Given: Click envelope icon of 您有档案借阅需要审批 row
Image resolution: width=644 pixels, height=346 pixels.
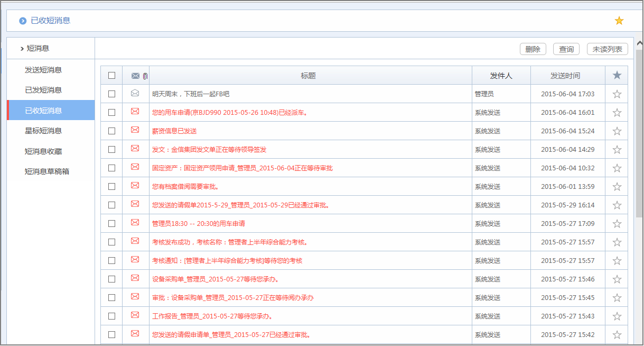Looking at the screenshot, I should [135, 186].
